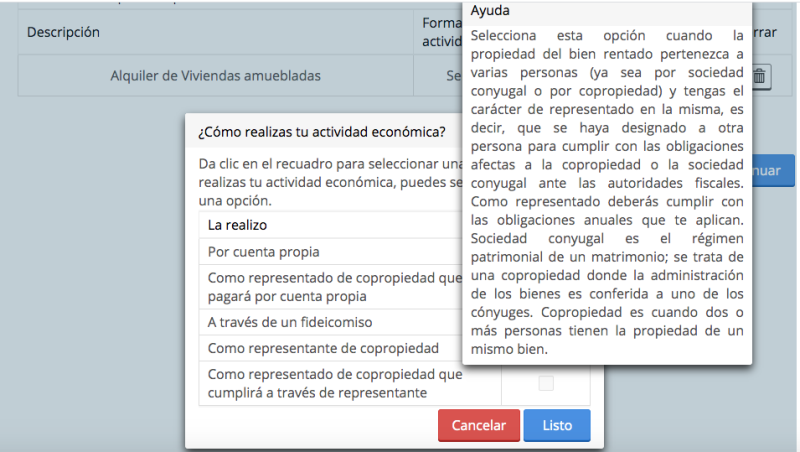
Task: Click the Descripción column header
Action: (63, 32)
